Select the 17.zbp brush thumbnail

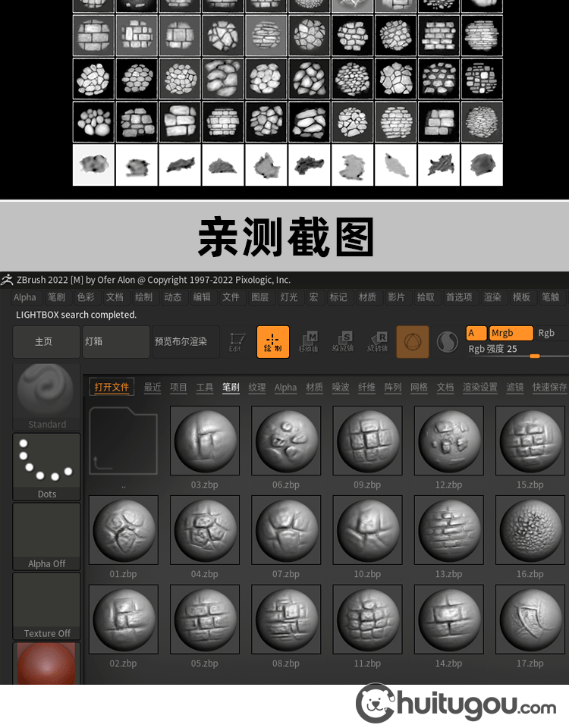(530, 620)
